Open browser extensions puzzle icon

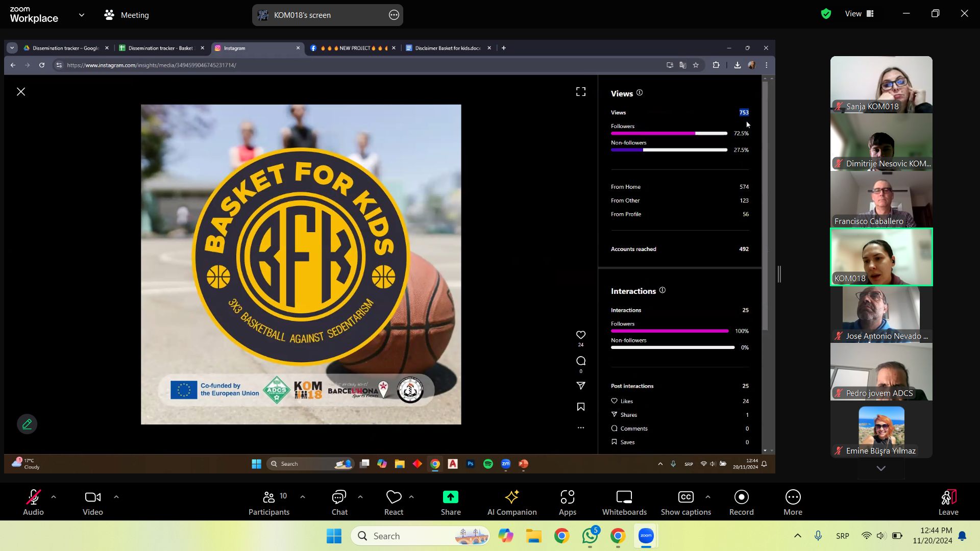click(x=716, y=65)
